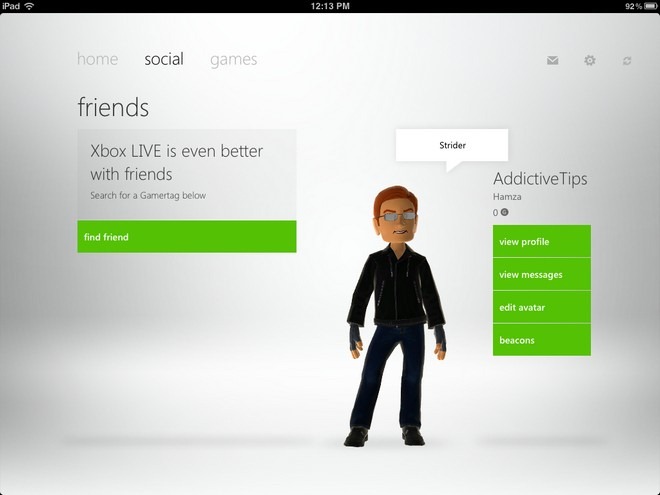Open view messages
This screenshot has height=495, width=660.
(x=542, y=274)
